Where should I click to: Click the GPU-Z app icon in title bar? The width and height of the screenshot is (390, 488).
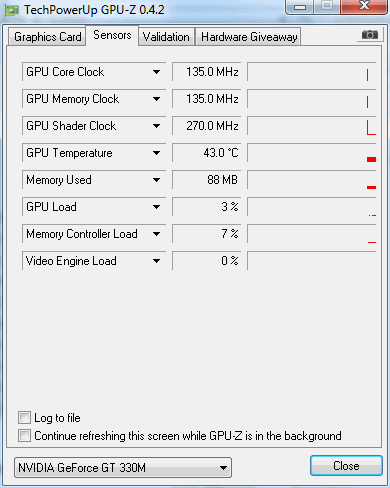pos(12,11)
